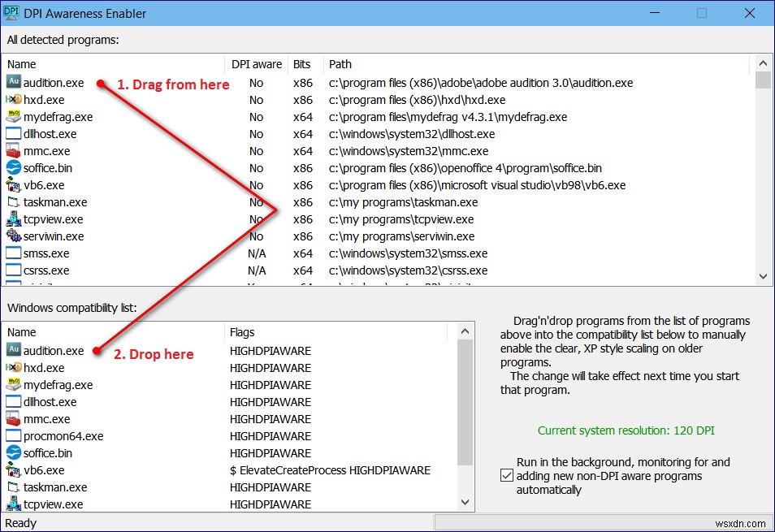This screenshot has width=775, height=532.
Task: Click the compatibility list scrollbar thumb
Action: pyautogui.click(x=465, y=402)
